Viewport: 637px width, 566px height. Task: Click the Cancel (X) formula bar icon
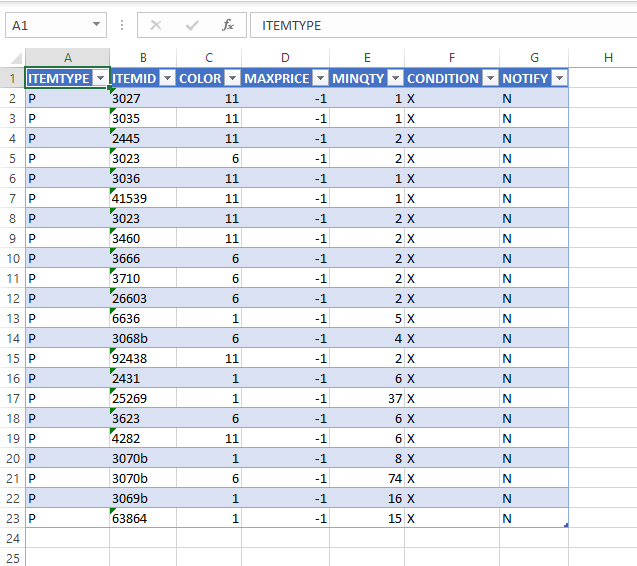point(156,26)
